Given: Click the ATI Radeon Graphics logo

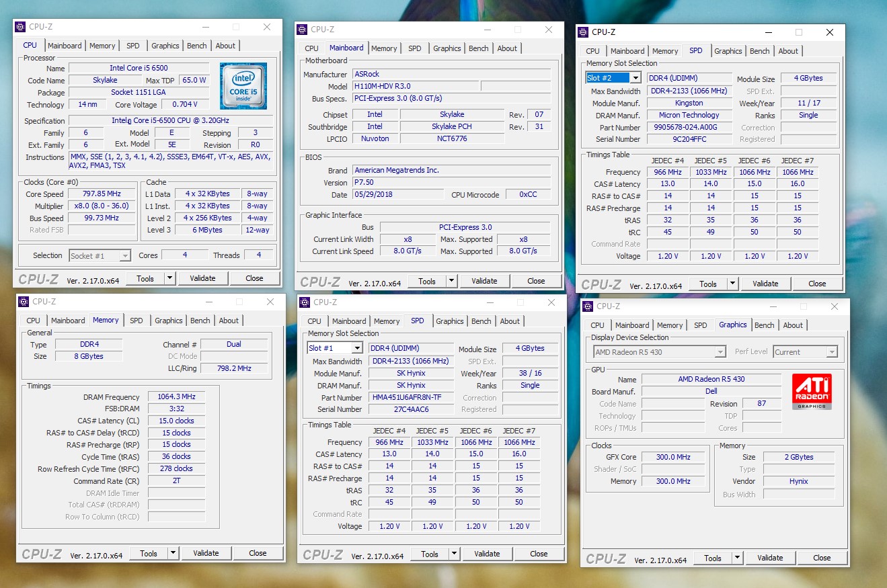Looking at the screenshot, I should (x=812, y=391).
